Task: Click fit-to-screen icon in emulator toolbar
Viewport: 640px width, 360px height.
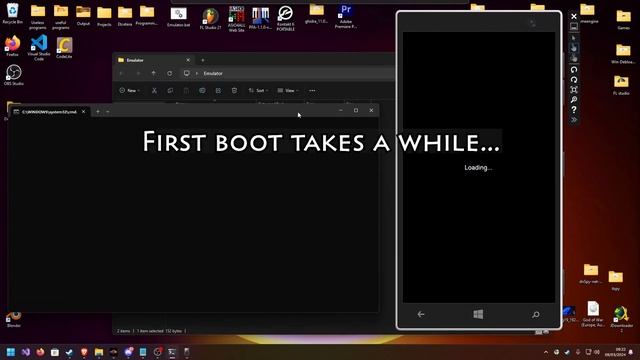Action: tap(573, 90)
